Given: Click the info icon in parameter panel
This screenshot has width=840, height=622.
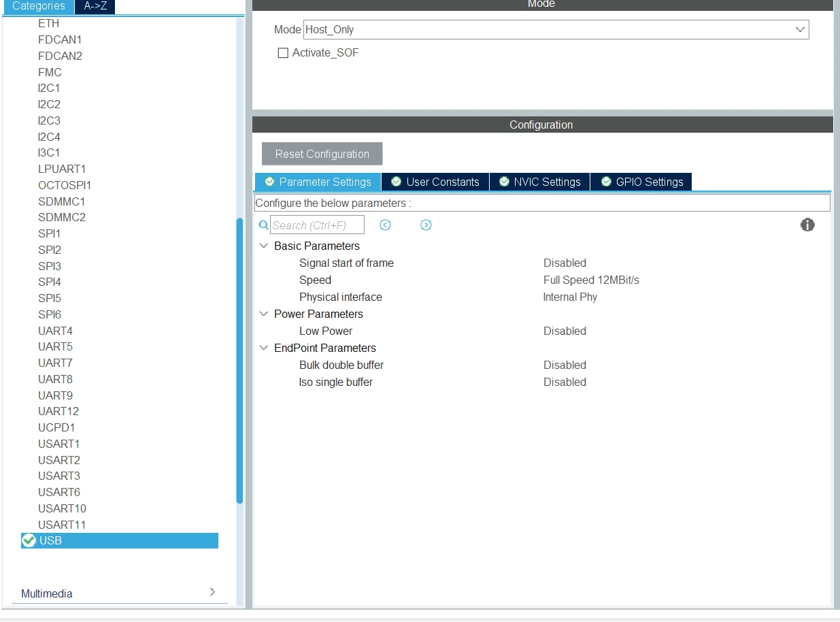Looking at the screenshot, I should point(807,225).
